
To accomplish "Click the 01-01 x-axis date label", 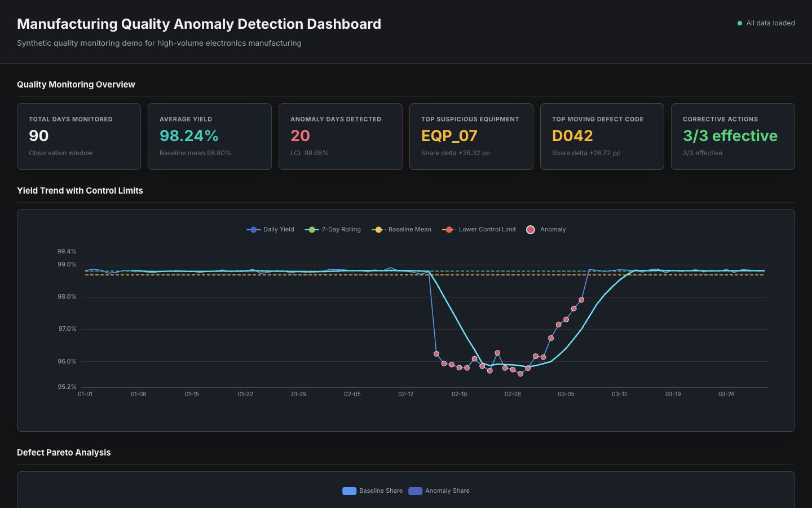I will tap(85, 394).
